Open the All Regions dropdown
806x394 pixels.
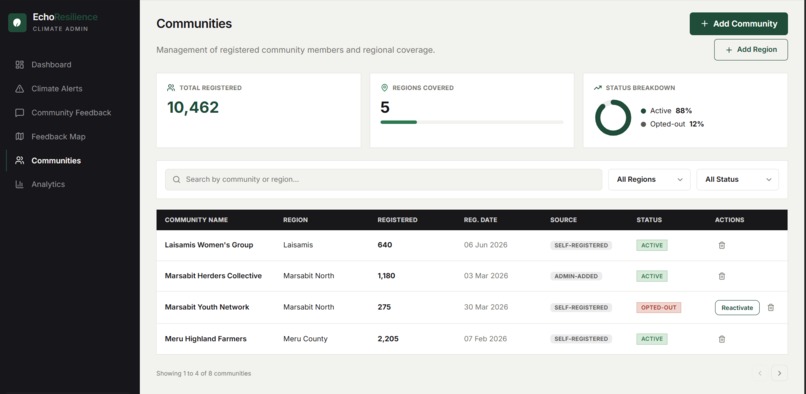649,180
